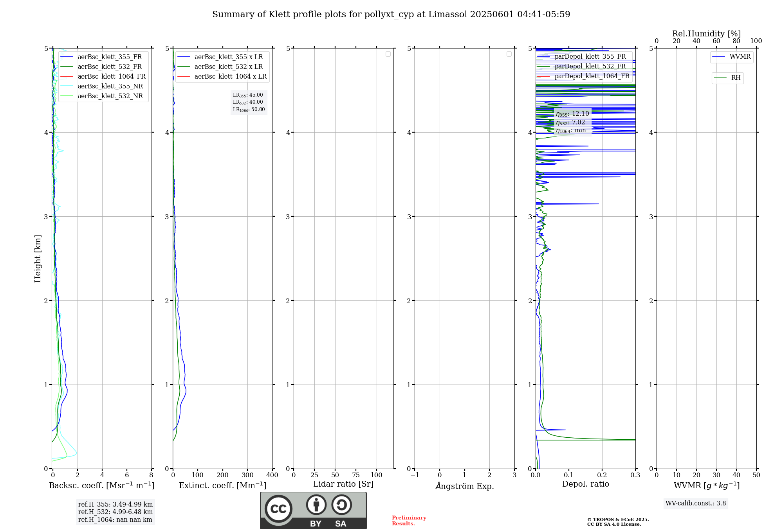Select legend entry parDepol_klett_1064_FR
The width and height of the screenshot is (783, 532).
pyautogui.click(x=583, y=76)
